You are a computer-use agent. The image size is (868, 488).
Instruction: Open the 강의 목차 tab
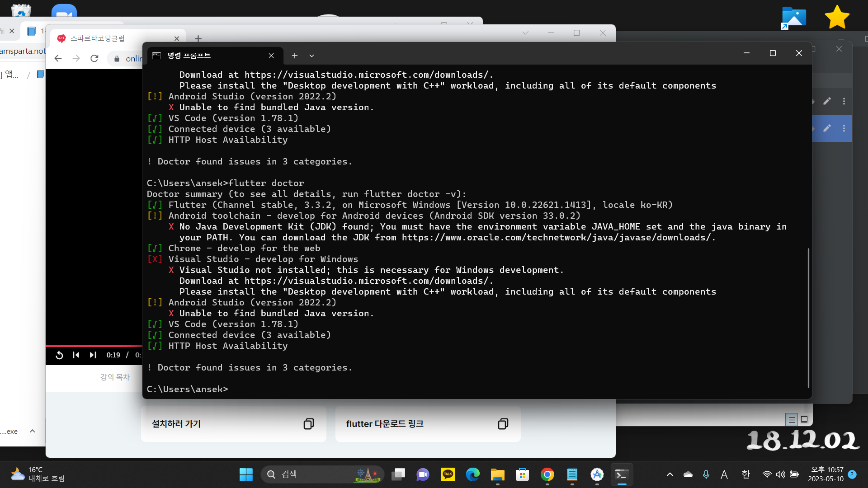tap(115, 377)
